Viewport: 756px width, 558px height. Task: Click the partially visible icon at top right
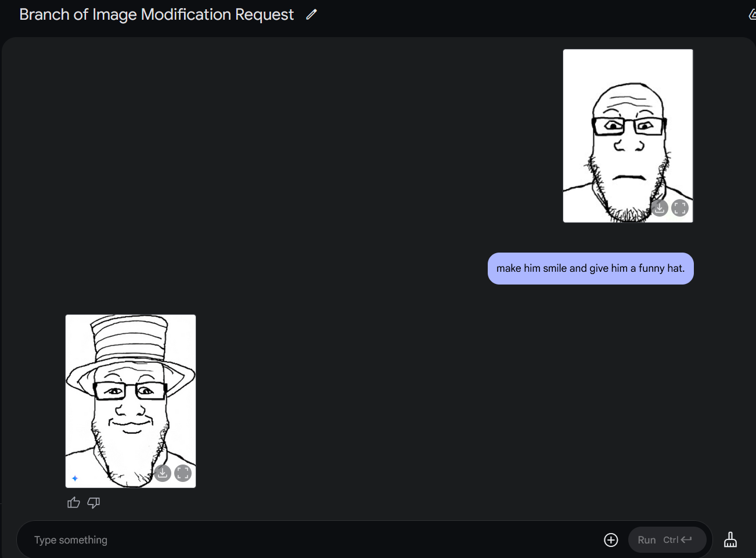(x=752, y=15)
